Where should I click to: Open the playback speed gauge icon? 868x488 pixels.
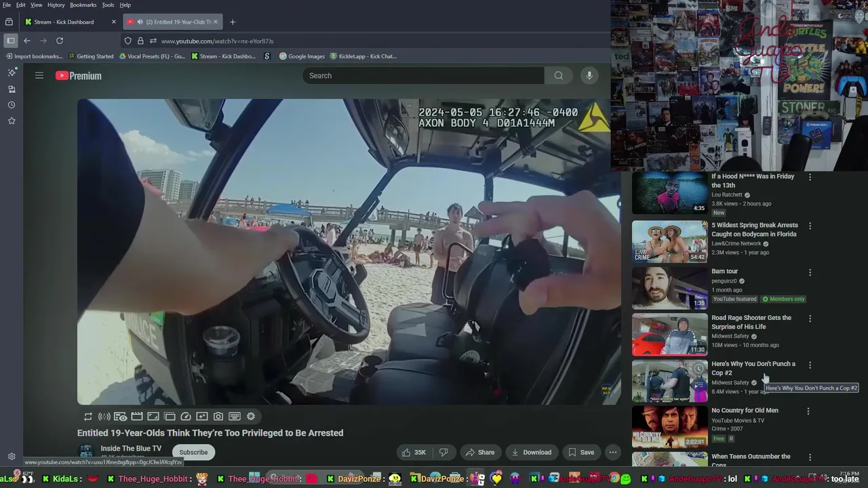[186, 417]
